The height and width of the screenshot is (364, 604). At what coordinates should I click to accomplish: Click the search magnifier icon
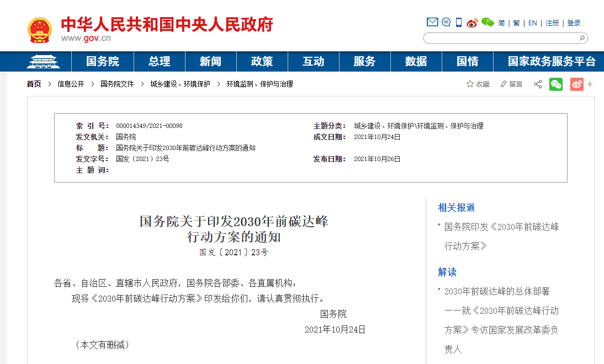pyautogui.click(x=581, y=38)
